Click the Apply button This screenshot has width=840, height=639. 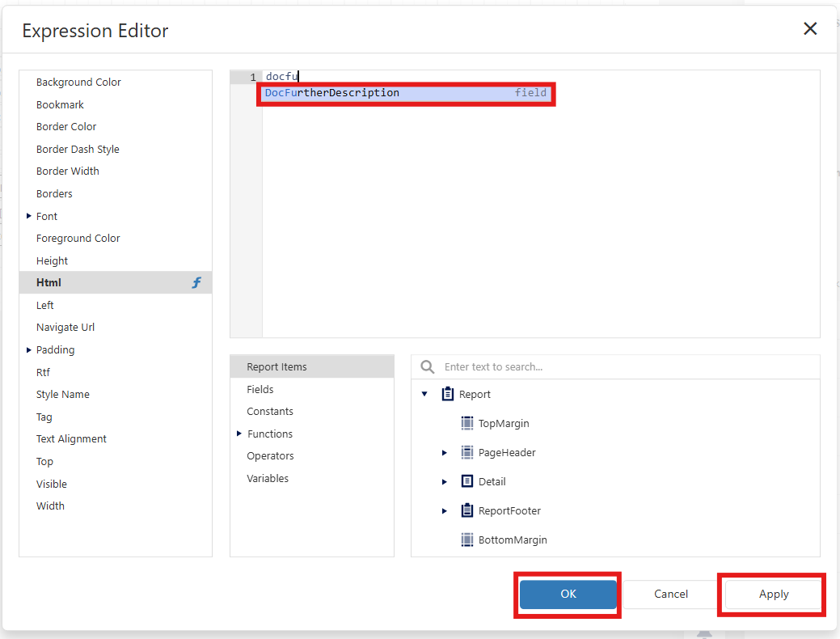(774, 594)
